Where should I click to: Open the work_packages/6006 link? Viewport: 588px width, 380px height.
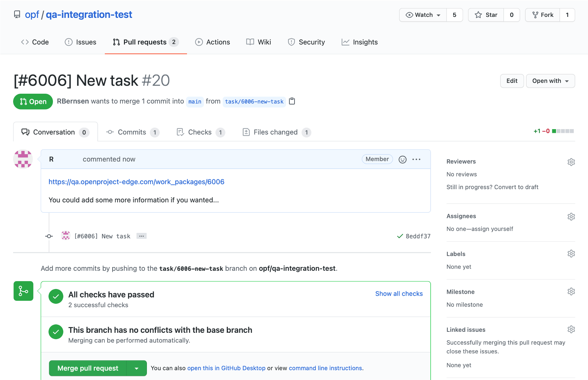point(136,182)
